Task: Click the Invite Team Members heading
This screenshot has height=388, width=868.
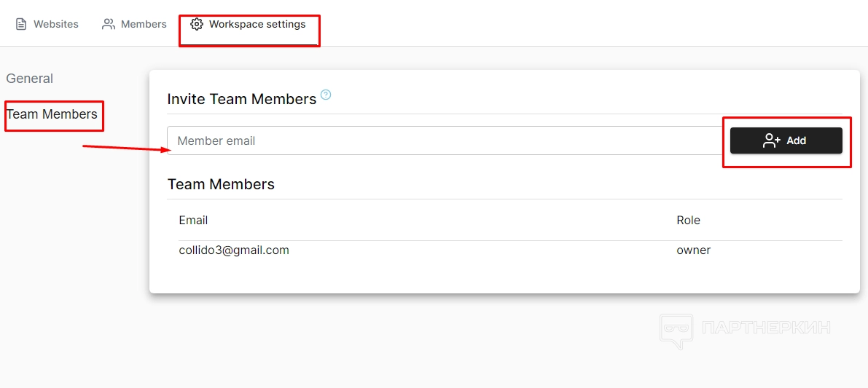Action: [x=241, y=99]
